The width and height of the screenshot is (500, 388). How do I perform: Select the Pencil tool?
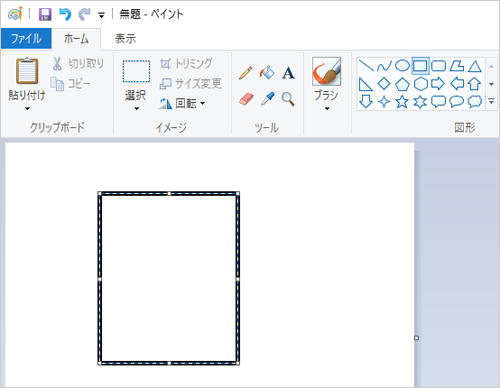tap(246, 73)
